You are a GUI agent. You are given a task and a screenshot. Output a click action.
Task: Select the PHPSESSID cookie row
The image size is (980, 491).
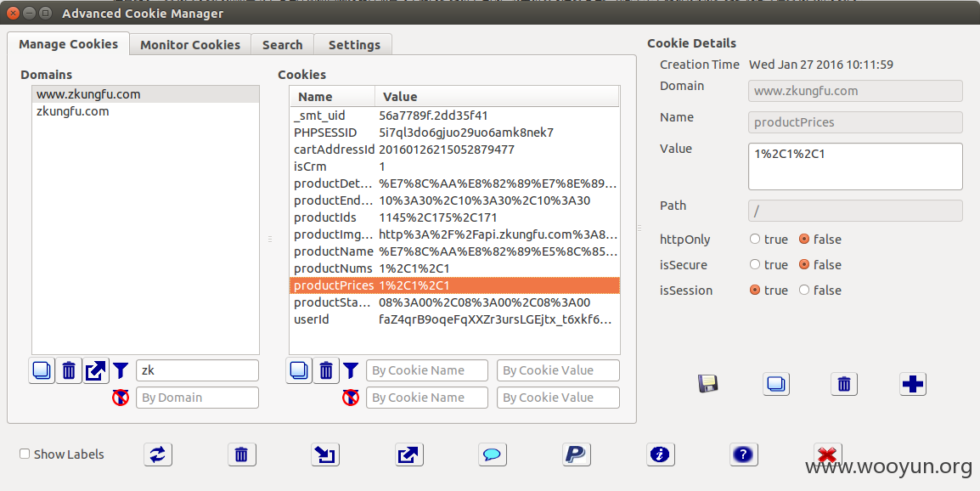tap(454, 133)
